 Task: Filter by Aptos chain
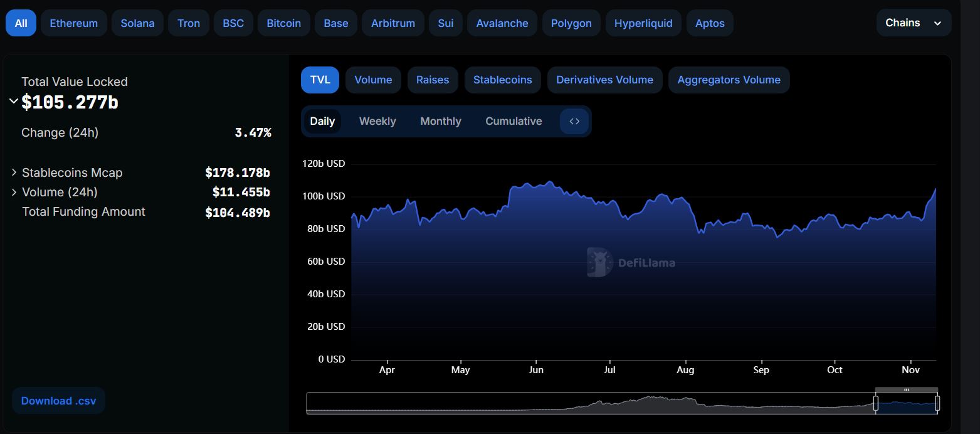coord(710,23)
